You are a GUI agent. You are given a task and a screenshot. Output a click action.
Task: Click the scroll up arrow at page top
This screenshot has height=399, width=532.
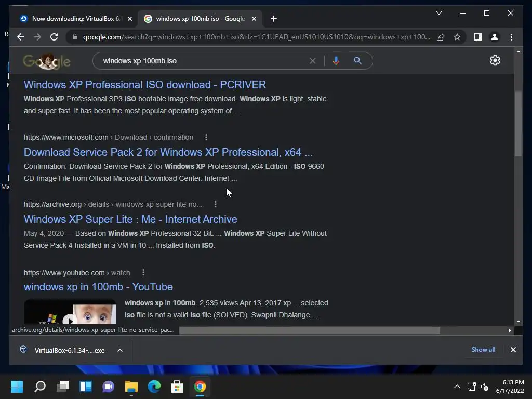click(518, 51)
